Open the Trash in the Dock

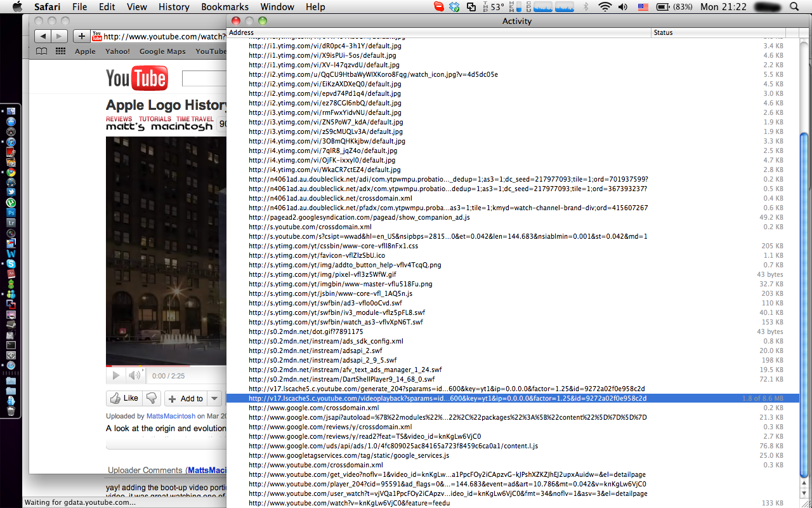pos(11,411)
